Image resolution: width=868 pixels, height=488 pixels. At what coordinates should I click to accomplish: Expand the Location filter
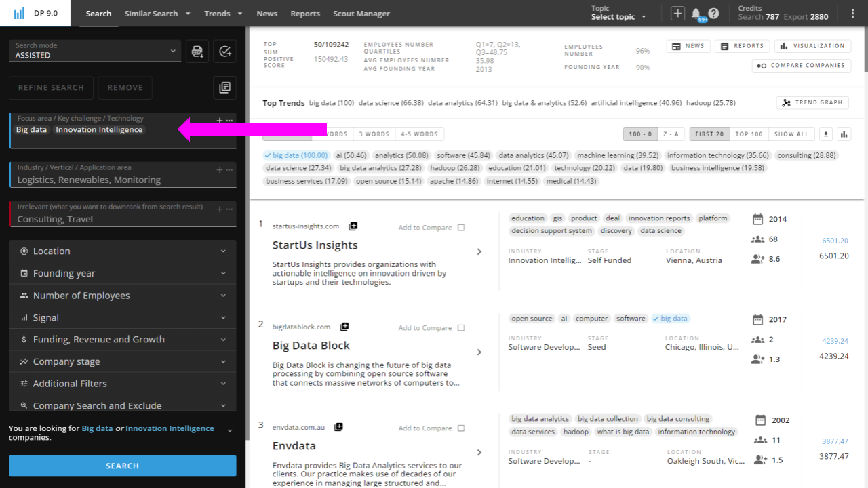pyautogui.click(x=123, y=251)
